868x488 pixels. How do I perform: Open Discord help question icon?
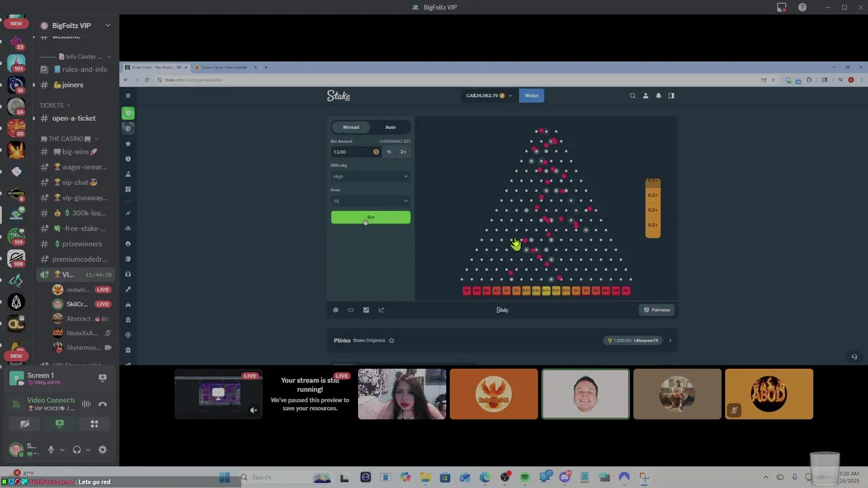tap(803, 7)
